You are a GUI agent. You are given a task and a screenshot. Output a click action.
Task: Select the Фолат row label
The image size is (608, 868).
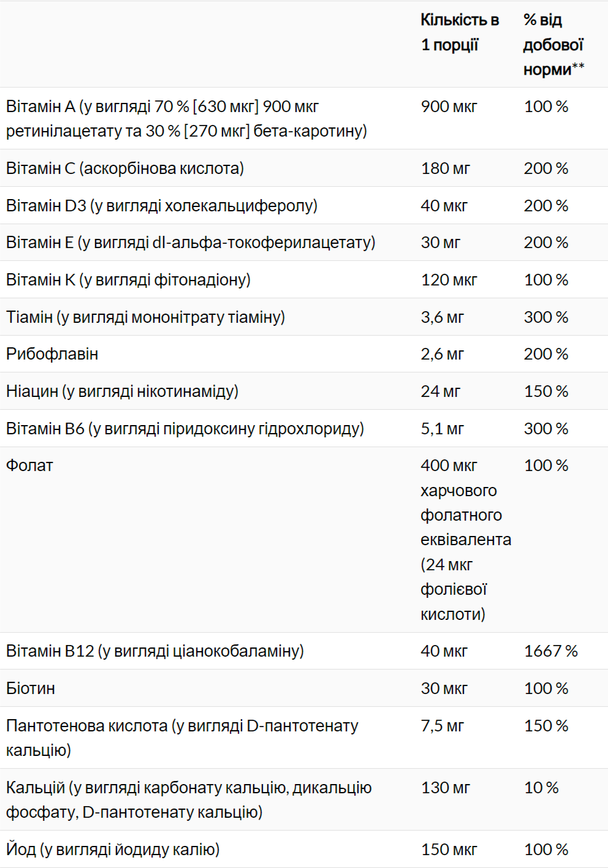tap(29, 466)
